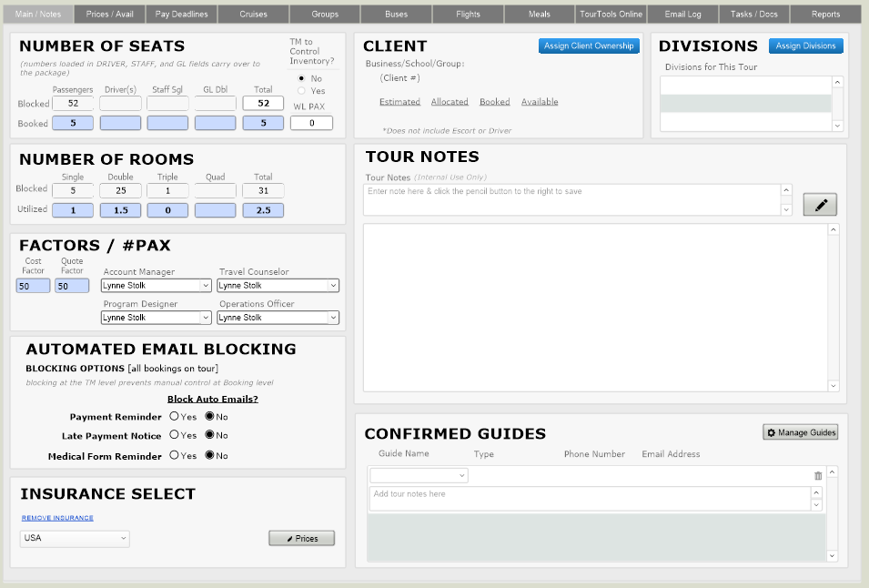This screenshot has width=869, height=588.
Task: Click the Blocked Passengers seats field
Action: click(x=73, y=103)
